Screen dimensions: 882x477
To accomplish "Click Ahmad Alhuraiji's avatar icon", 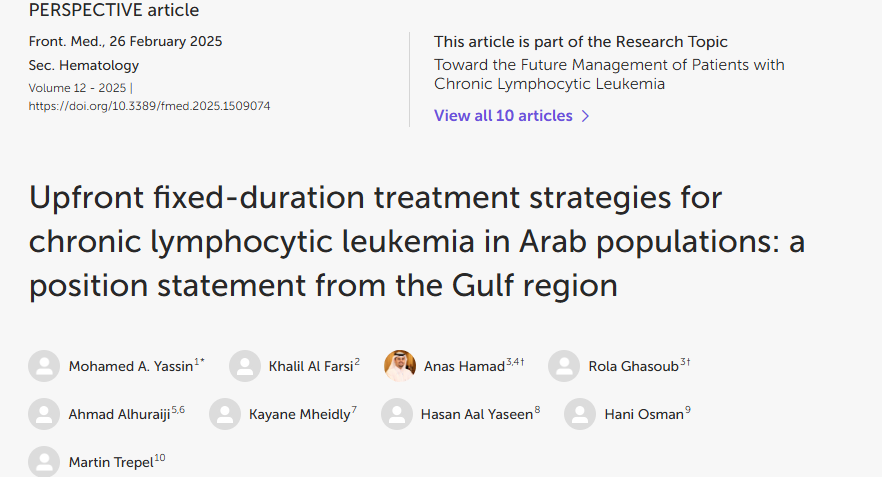I will pyautogui.click(x=44, y=414).
